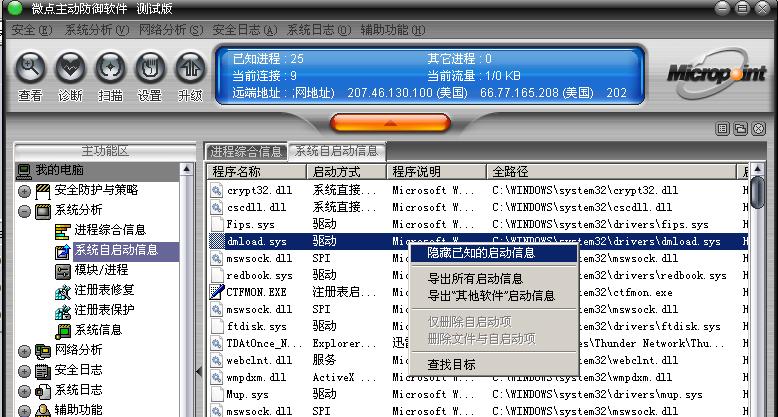Viewport: 778px width, 417px height.
Task: Click the list scrollbar up arrow
Action: click(x=757, y=169)
